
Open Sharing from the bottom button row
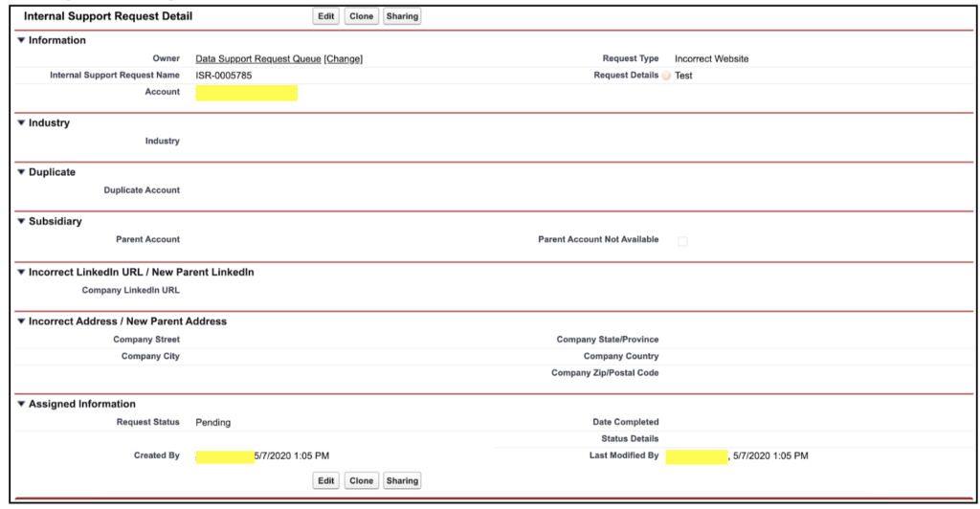[x=402, y=480]
